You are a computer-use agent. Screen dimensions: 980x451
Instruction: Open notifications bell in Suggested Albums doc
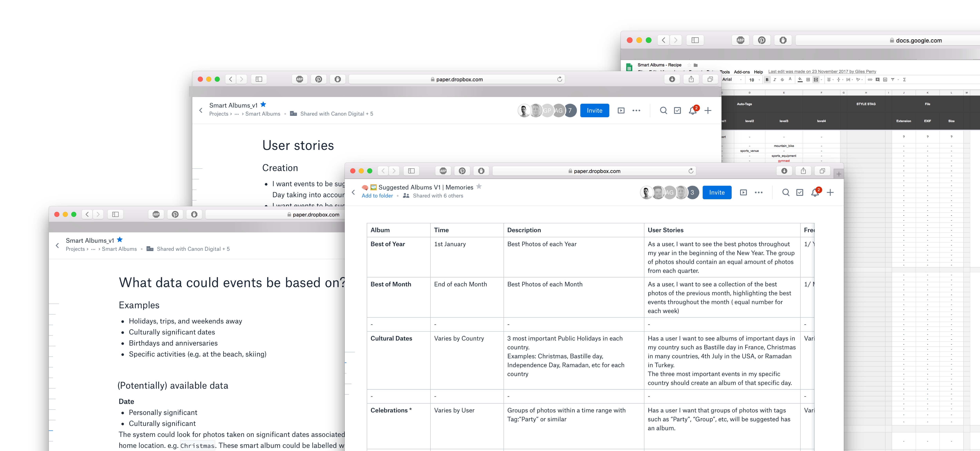[x=815, y=192]
